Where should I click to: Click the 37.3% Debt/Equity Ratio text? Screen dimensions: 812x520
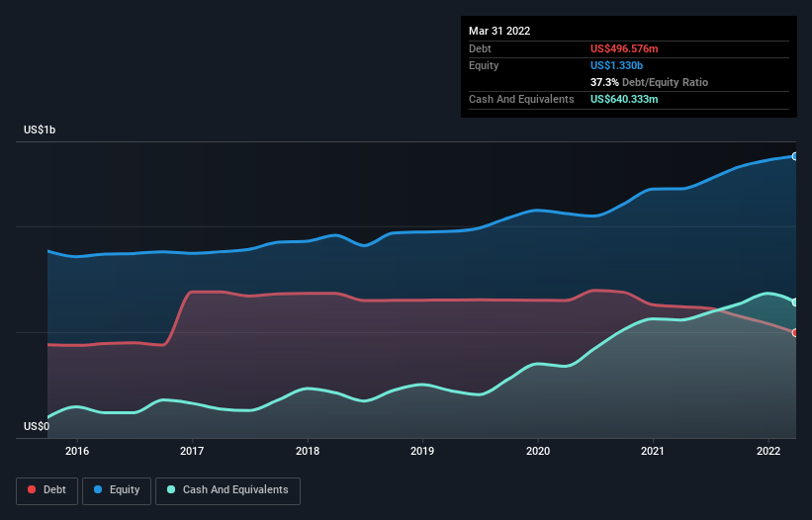(x=649, y=82)
